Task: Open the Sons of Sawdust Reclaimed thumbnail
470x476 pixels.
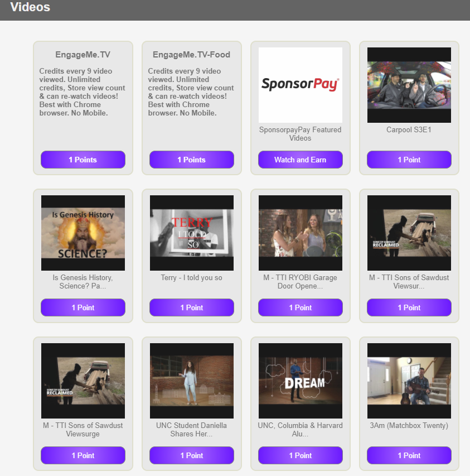Action: [409, 233]
